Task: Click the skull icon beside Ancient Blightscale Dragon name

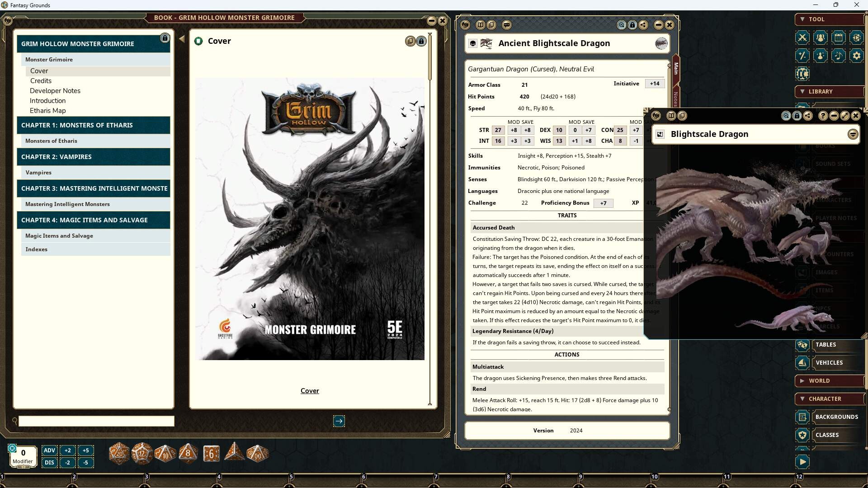Action: (x=473, y=43)
